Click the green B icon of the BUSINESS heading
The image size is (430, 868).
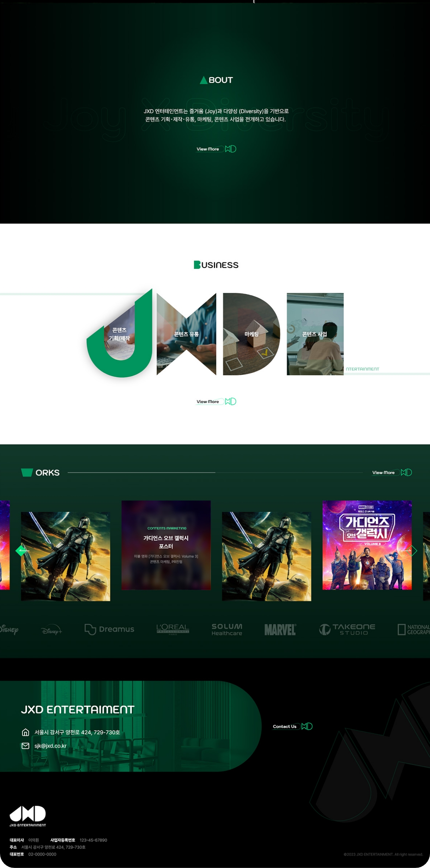(197, 265)
